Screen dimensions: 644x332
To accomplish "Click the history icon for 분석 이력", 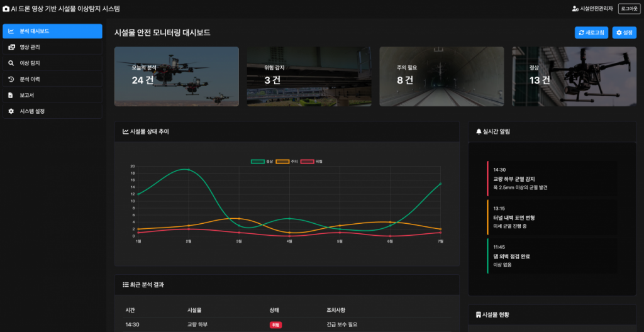I will click(x=11, y=79).
